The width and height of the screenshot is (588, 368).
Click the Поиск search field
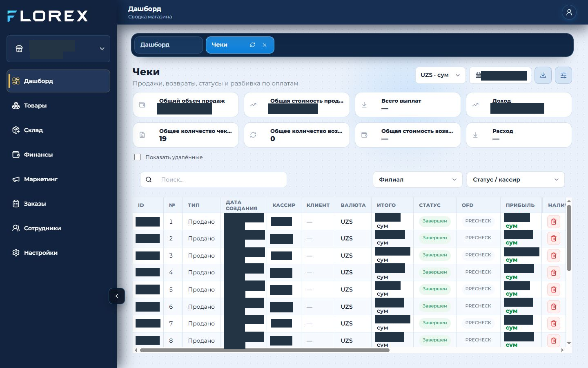coord(214,180)
